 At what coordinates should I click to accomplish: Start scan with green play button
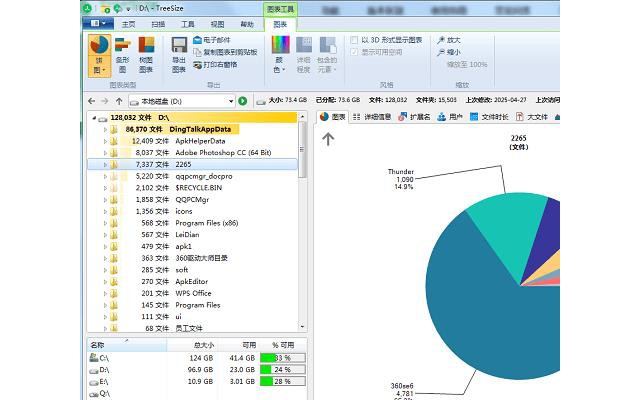click(243, 101)
